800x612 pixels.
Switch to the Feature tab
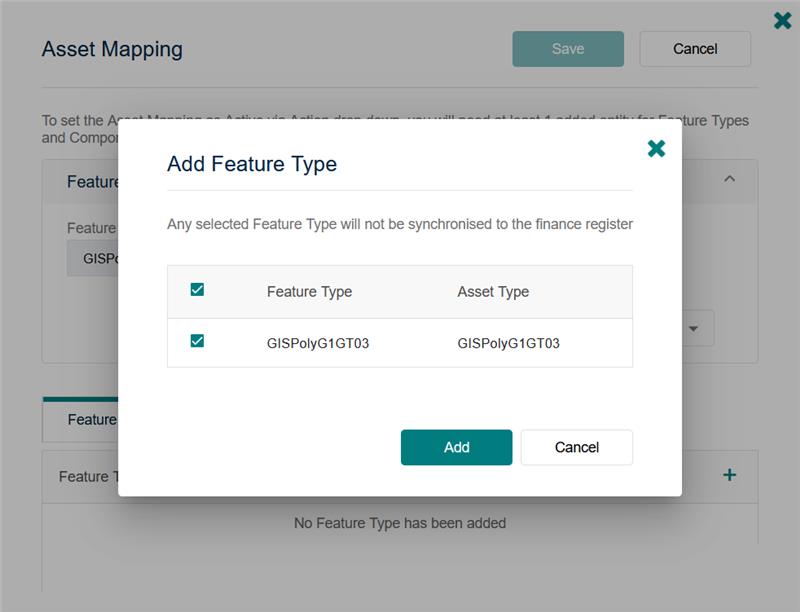click(90, 420)
